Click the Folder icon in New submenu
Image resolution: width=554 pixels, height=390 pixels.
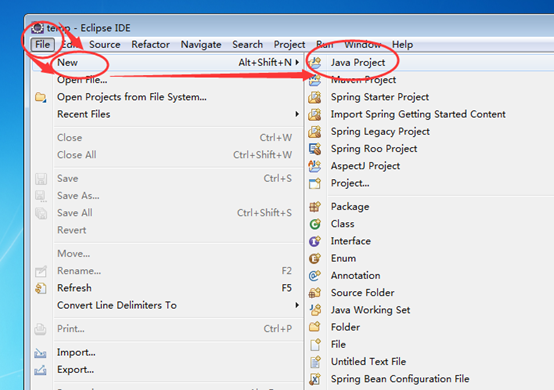coord(315,327)
